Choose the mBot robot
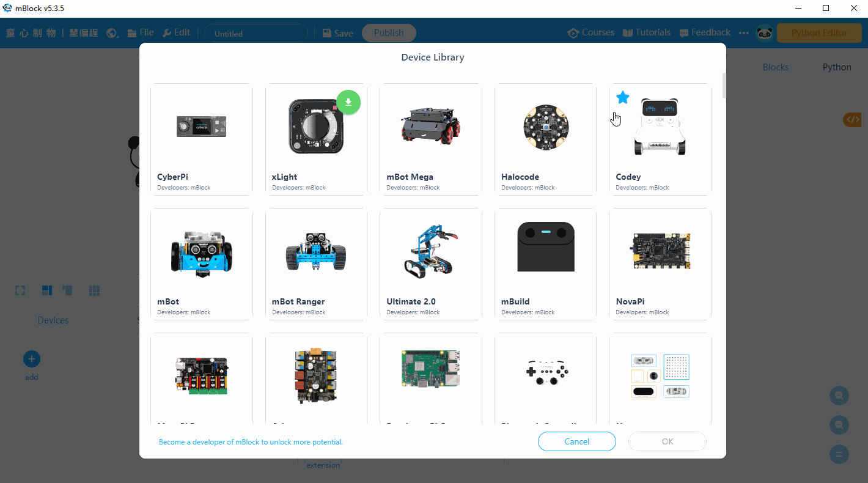Image resolution: width=868 pixels, height=483 pixels. tap(202, 264)
